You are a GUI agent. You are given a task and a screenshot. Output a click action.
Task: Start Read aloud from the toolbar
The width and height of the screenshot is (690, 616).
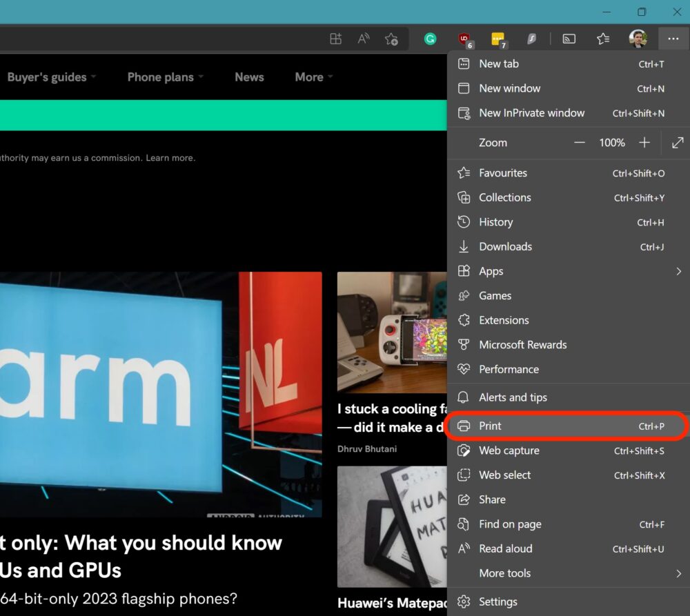(x=364, y=39)
